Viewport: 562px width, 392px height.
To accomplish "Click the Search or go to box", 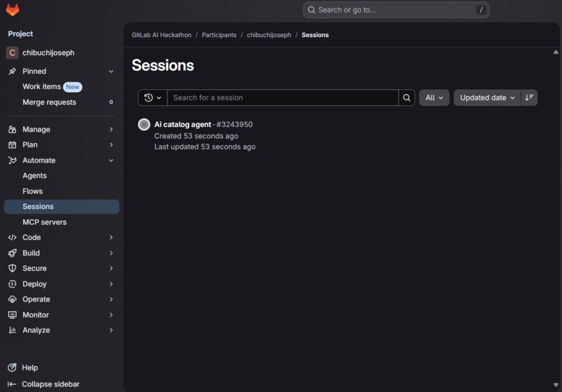I will click(x=396, y=10).
